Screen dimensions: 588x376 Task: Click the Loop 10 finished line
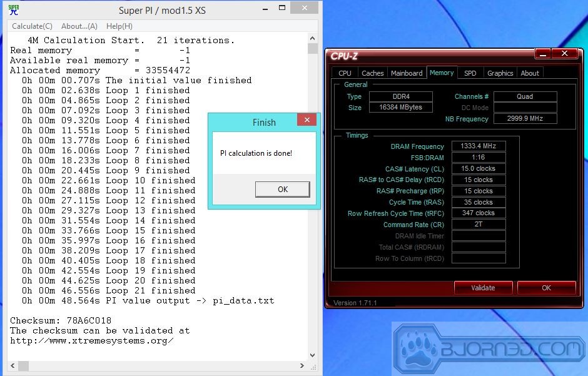click(x=109, y=181)
